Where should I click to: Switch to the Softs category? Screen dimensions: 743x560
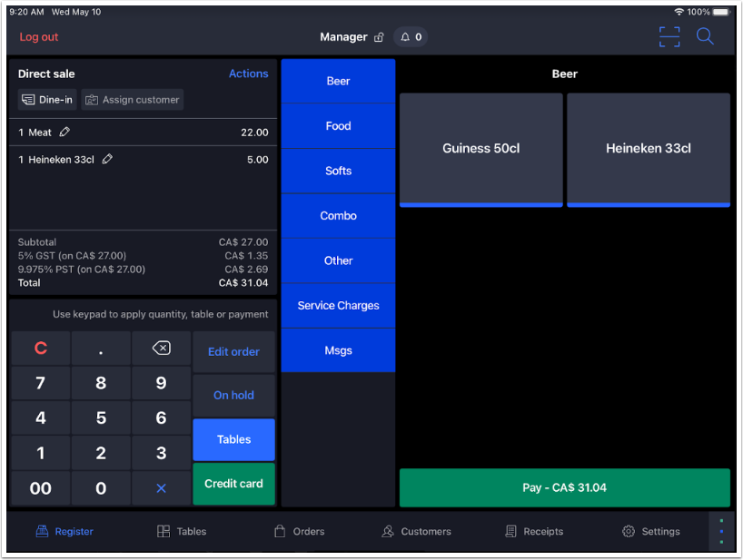(337, 171)
